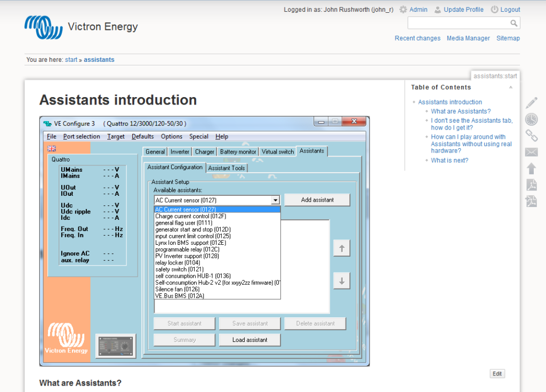Show backlinks using the chain-link icon
The image size is (546, 392).
pyautogui.click(x=531, y=135)
